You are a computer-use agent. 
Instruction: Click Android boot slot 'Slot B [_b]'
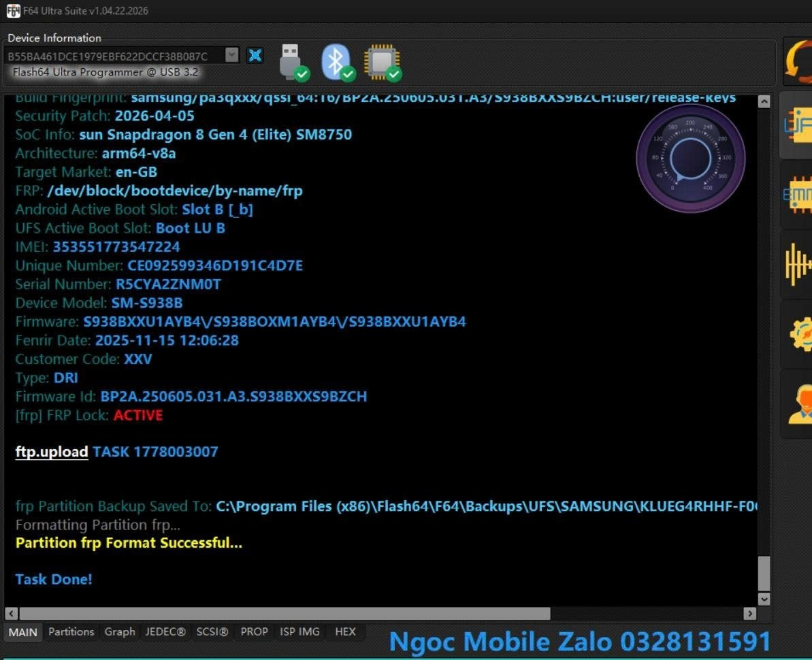(218, 210)
